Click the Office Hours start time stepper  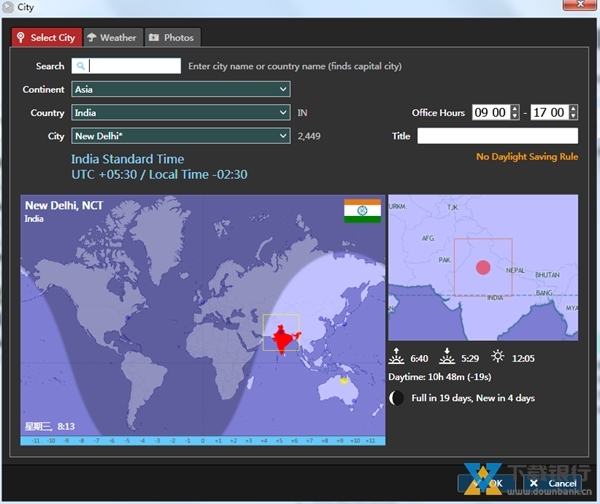pyautogui.click(x=515, y=112)
